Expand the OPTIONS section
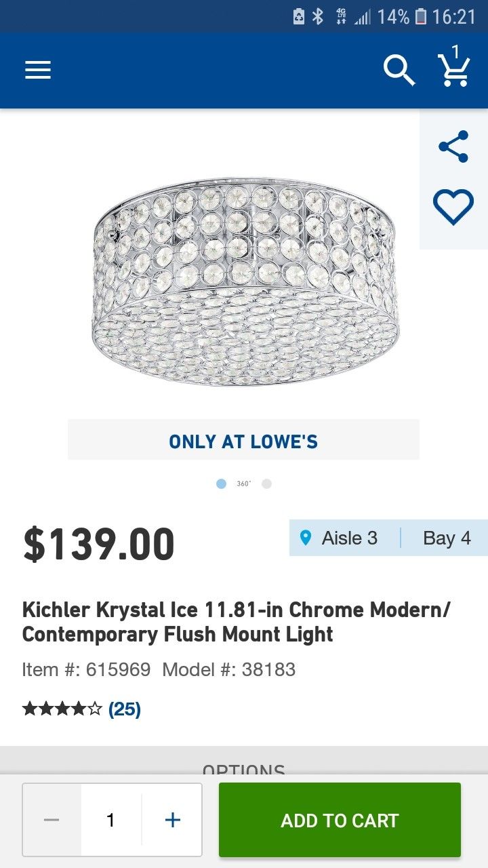 (x=243, y=770)
